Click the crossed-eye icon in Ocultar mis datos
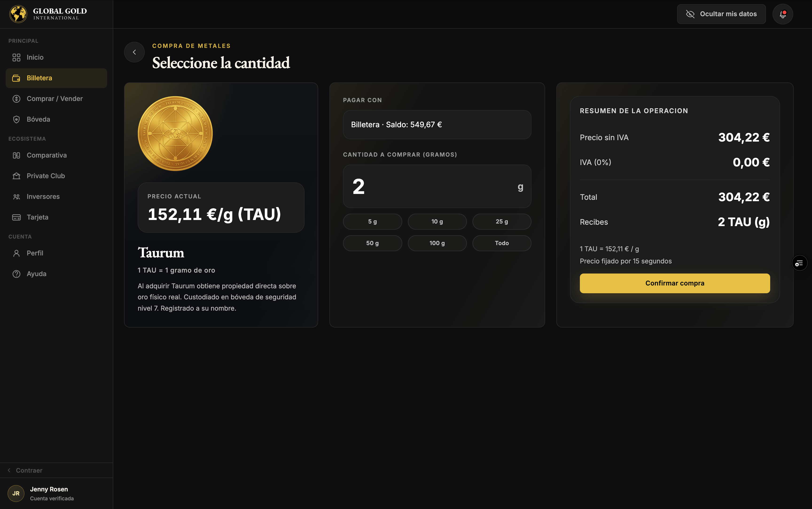 click(x=690, y=14)
